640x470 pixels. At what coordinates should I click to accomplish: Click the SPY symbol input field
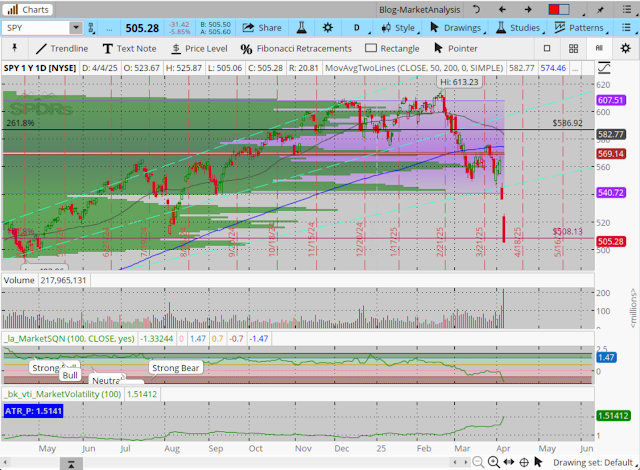coord(37,28)
